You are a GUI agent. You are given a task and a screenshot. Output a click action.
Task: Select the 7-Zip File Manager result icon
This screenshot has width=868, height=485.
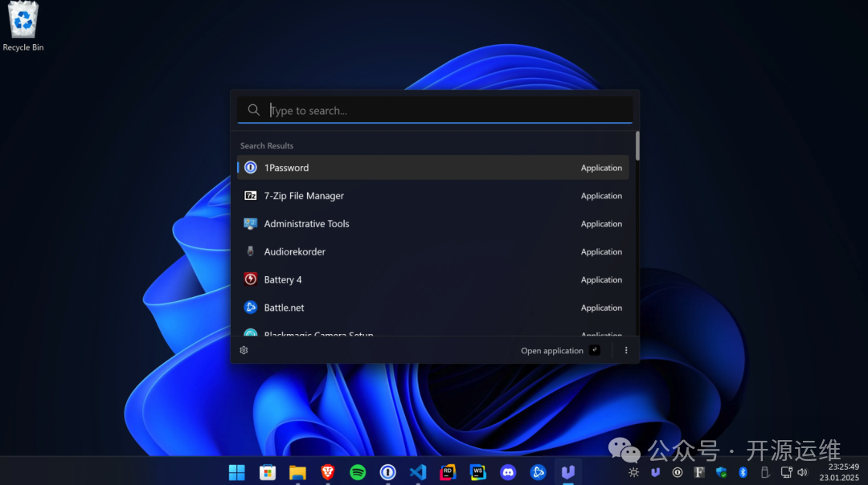coord(250,196)
